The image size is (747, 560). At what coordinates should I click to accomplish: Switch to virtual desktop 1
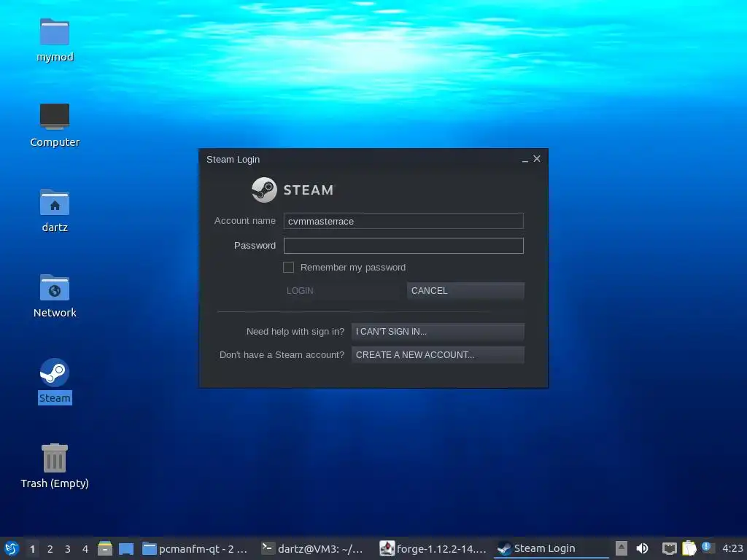click(32, 549)
